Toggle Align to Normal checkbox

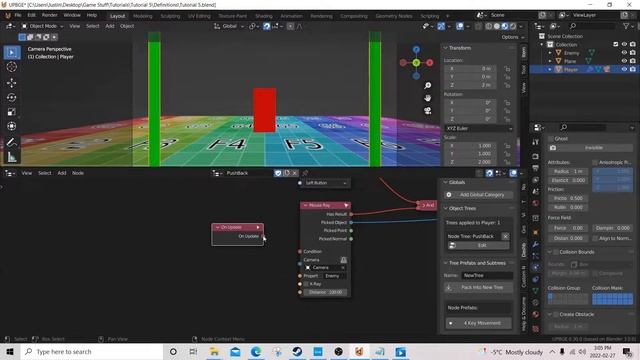(595, 238)
